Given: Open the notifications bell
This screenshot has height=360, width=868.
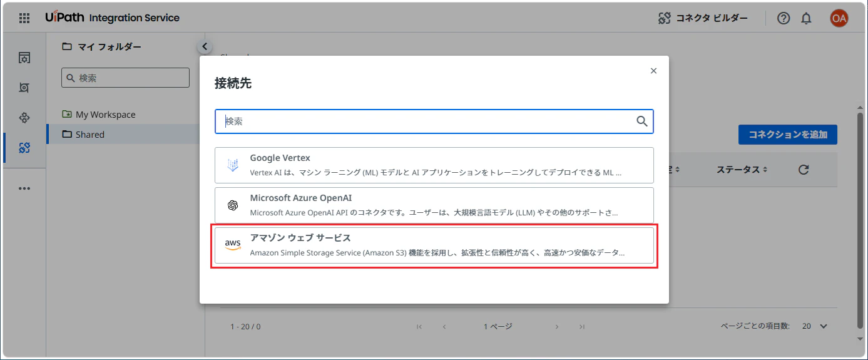Looking at the screenshot, I should [806, 18].
